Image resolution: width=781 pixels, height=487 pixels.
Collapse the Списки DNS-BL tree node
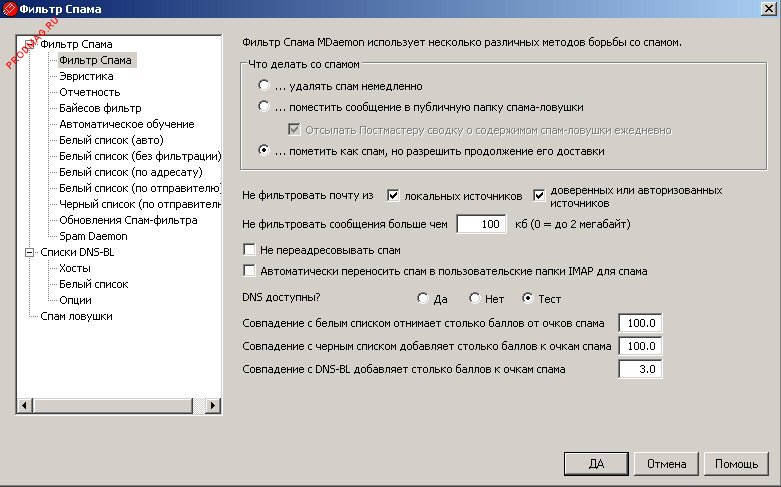28,253
